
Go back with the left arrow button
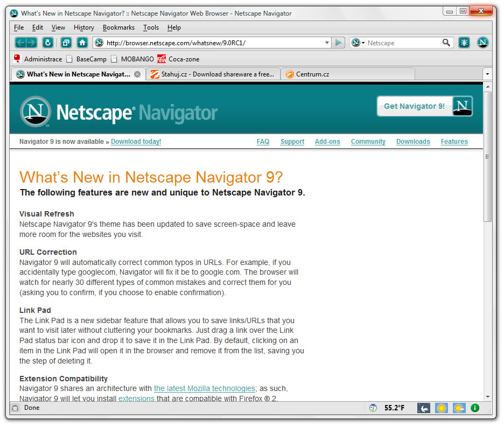(20, 43)
